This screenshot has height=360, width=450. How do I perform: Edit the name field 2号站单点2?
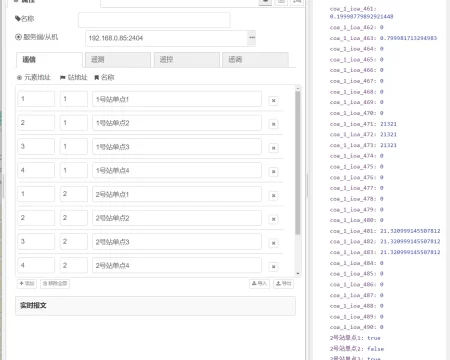point(177,218)
